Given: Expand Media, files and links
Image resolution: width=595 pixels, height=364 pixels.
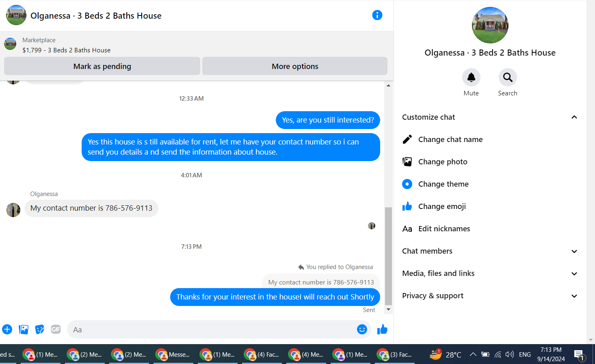Looking at the screenshot, I should coord(489,274).
